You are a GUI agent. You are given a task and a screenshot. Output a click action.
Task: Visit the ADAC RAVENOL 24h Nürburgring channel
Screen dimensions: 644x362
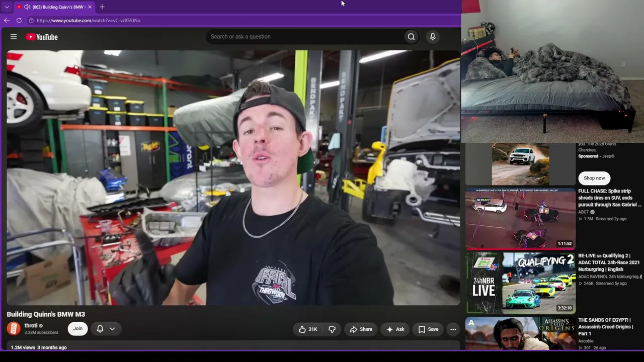pos(610,277)
